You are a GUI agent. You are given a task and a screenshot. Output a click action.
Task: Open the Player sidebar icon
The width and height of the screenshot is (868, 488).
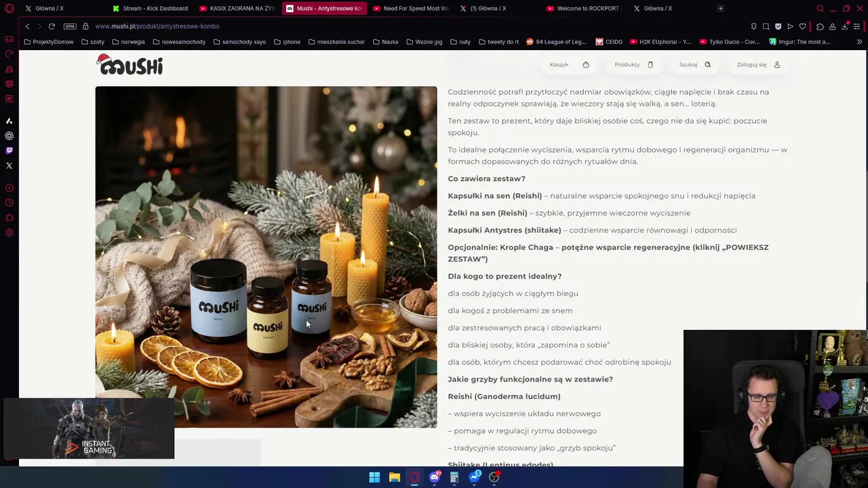pos(9,188)
